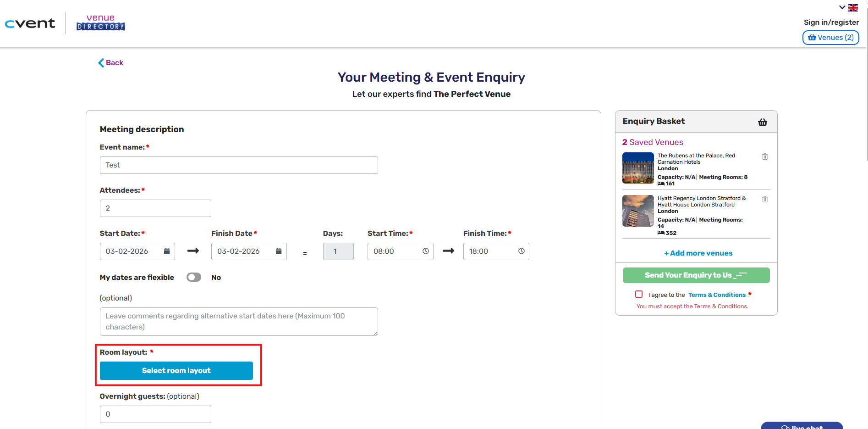Screen dimensions: 868x429
Task: Click the Enquiry Basket icon
Action: (763, 122)
